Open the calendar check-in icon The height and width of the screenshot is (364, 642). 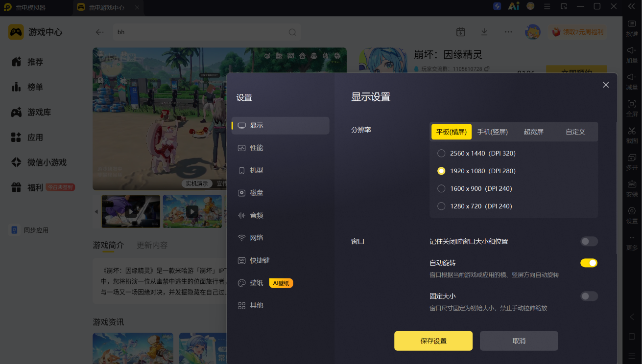click(460, 32)
